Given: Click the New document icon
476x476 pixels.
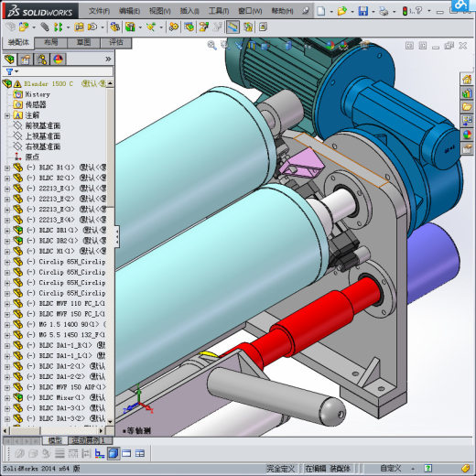Looking at the screenshot, I should click(320, 11).
